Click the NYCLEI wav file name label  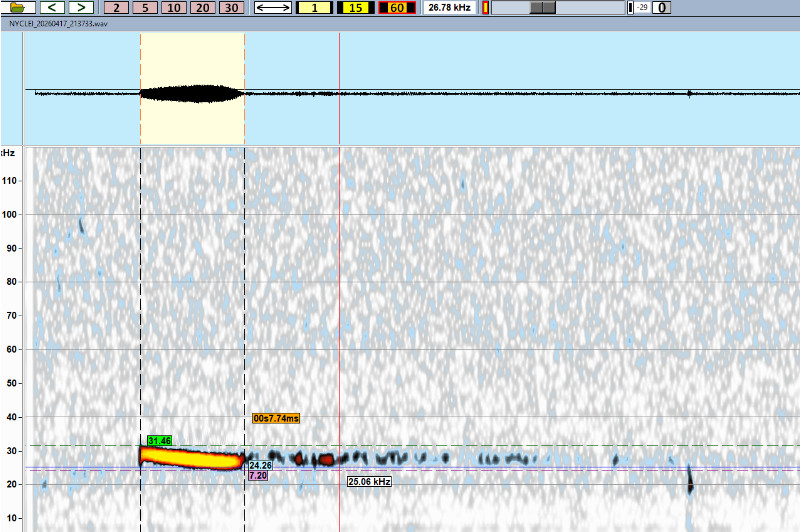pos(59,24)
